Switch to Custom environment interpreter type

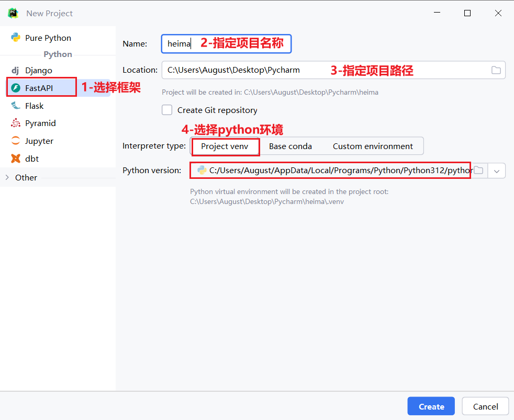click(x=373, y=146)
